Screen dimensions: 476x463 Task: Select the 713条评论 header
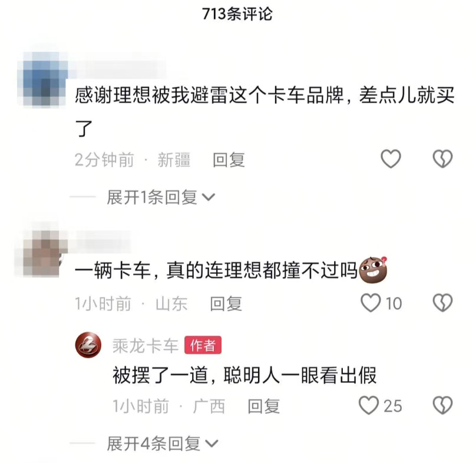pos(237,14)
